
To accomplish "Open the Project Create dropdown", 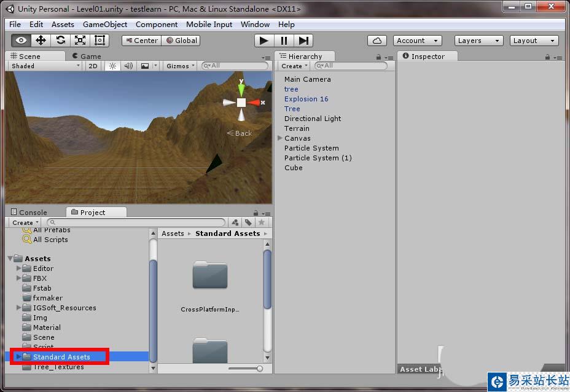I will tap(25, 222).
